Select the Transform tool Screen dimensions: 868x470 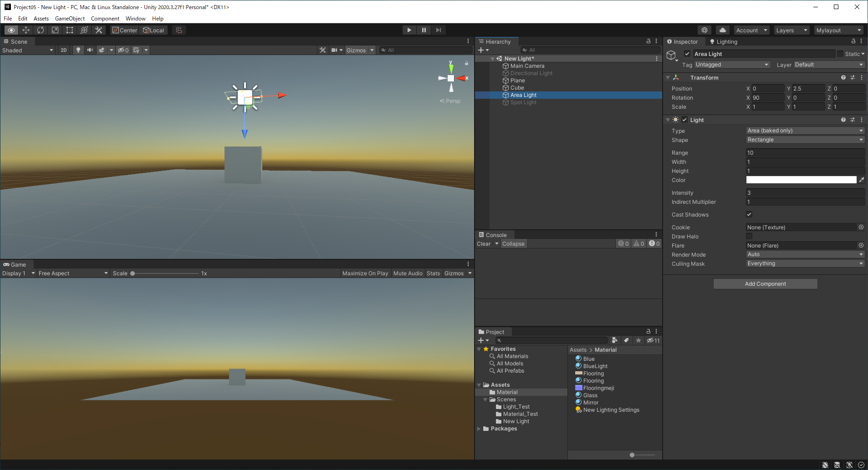point(84,30)
